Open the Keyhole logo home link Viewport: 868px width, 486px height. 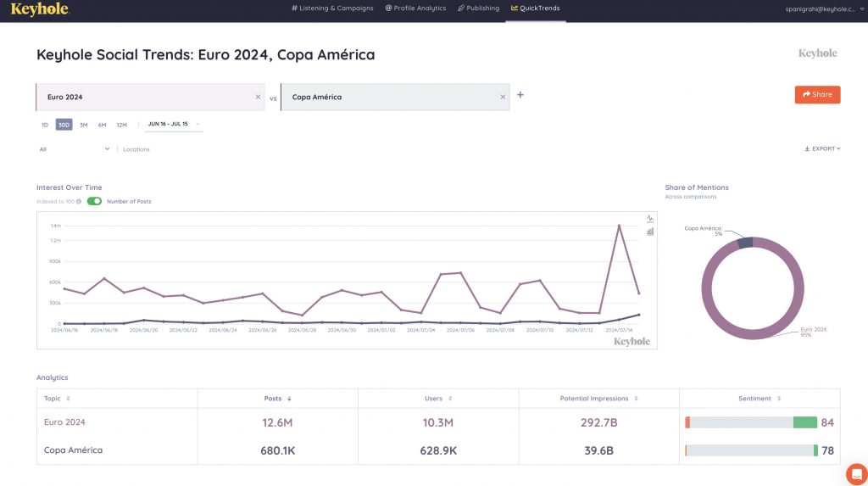40,8
